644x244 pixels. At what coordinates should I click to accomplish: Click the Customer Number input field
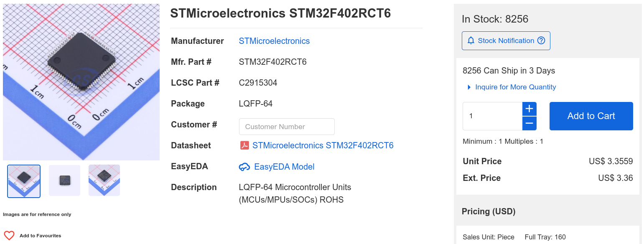click(x=287, y=127)
